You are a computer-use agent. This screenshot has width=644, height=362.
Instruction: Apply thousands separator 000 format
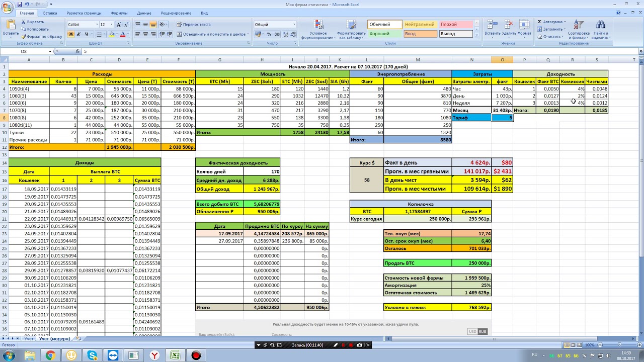coord(277,34)
